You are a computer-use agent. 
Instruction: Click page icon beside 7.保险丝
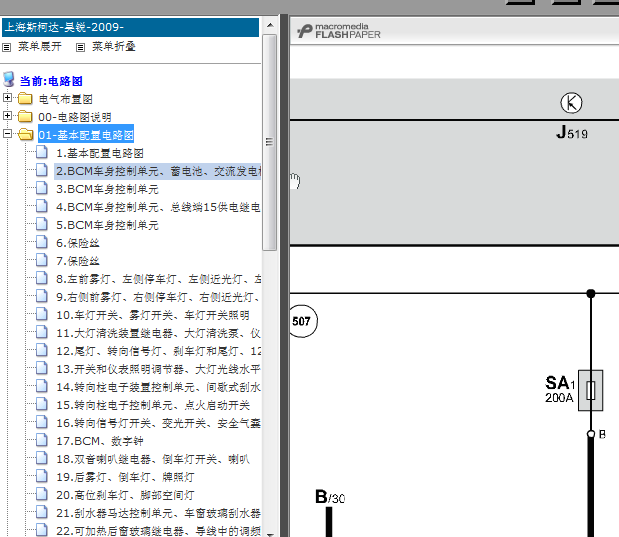click(x=41, y=259)
